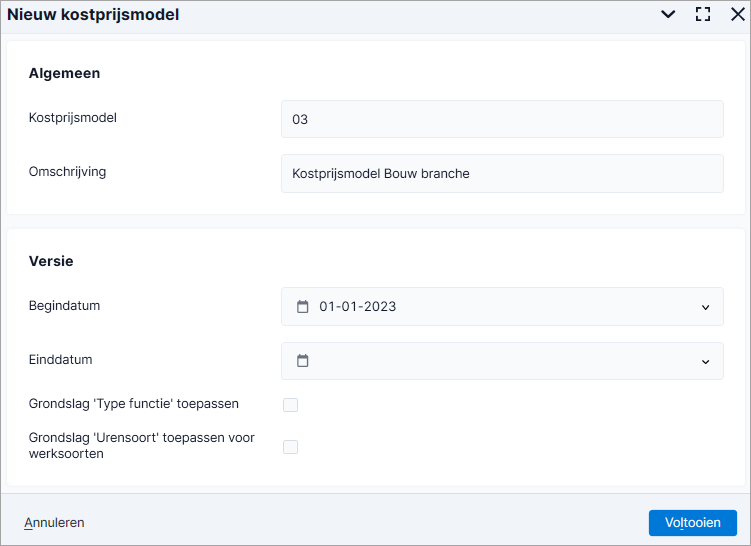Click the Versie section heading

(x=51, y=261)
